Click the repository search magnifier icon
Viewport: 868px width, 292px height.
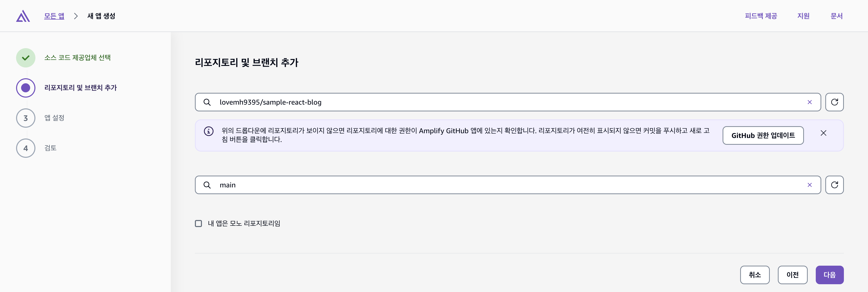pos(207,102)
